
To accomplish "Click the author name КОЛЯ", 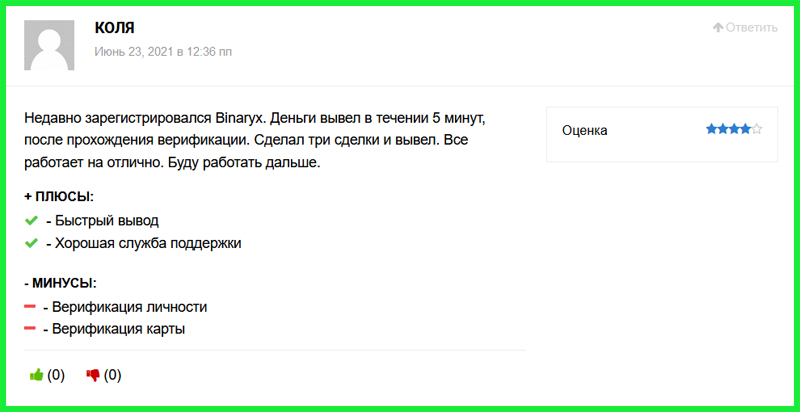I will point(114,28).
